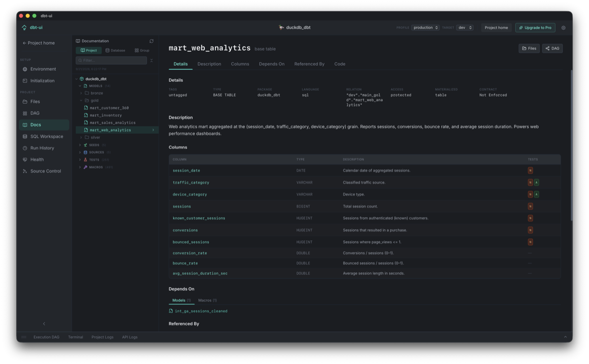Switch tree view to Project mode
589x364 pixels.
pos(89,51)
